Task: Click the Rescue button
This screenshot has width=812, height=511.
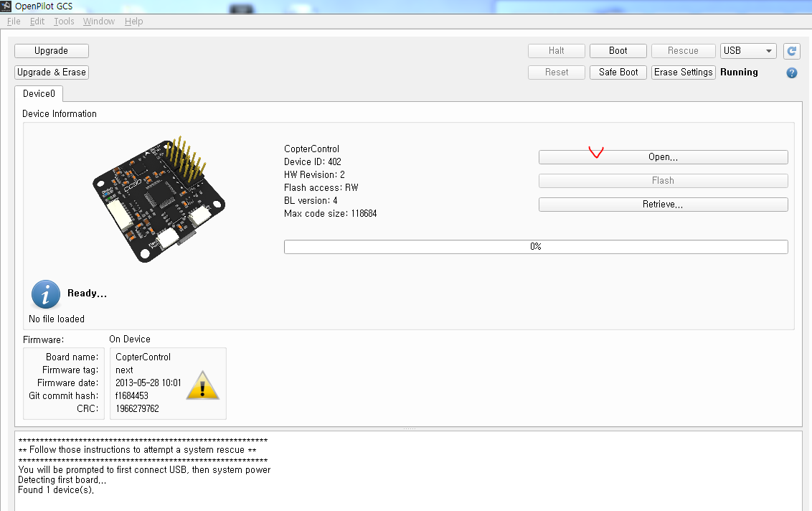Action: [x=683, y=51]
